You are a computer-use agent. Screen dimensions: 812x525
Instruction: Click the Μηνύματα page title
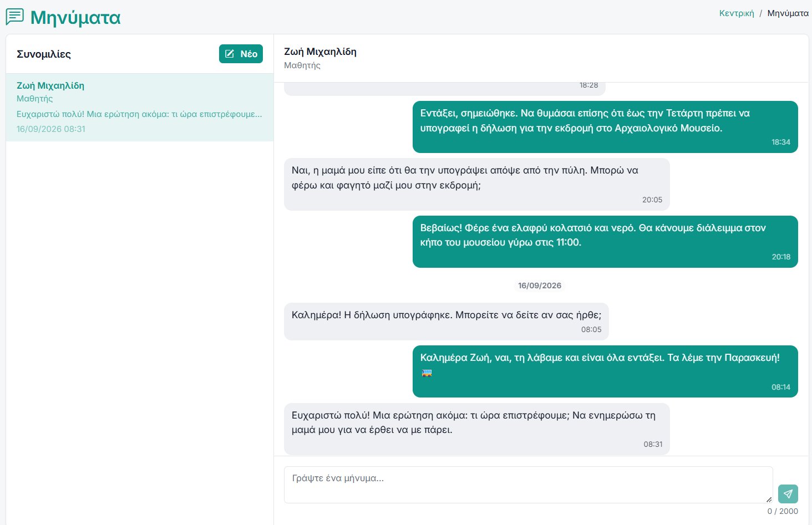click(75, 17)
